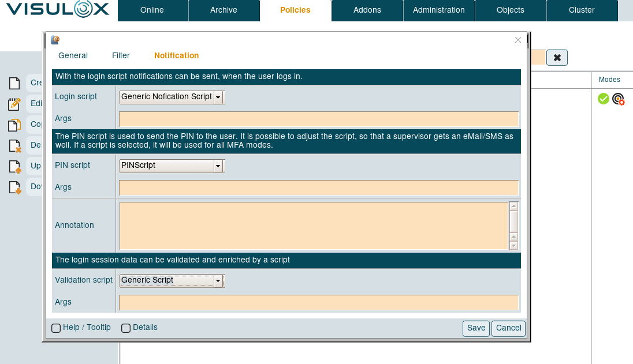This screenshot has width=633, height=364.
Task: Enable the Help / Tooltip checkbox
Action: (x=56, y=328)
